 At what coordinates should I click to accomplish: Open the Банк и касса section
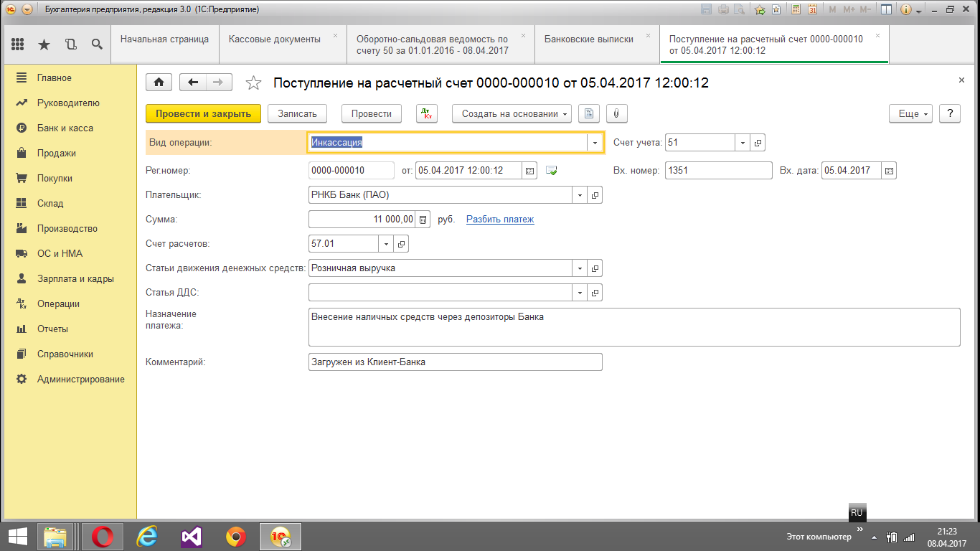tap(65, 128)
